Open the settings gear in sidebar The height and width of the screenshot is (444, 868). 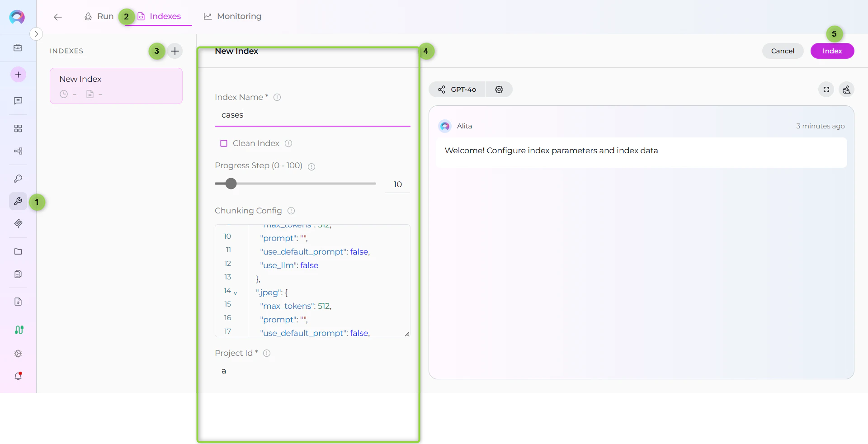point(18,354)
